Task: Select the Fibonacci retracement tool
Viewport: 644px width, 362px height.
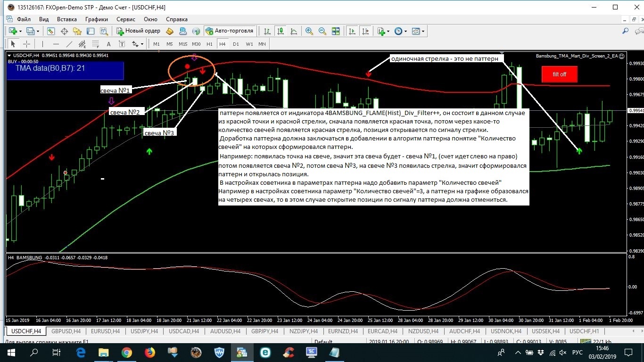Action: (96, 44)
